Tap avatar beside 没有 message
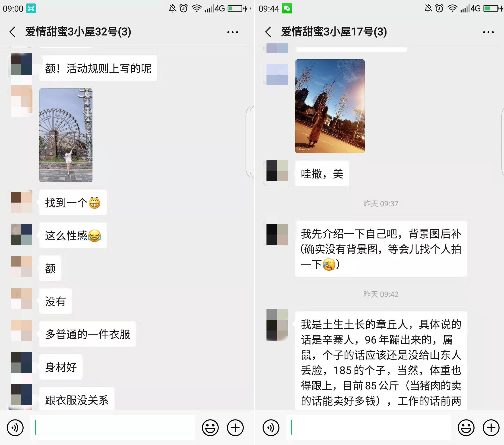The height and width of the screenshot is (445, 504). (21, 299)
